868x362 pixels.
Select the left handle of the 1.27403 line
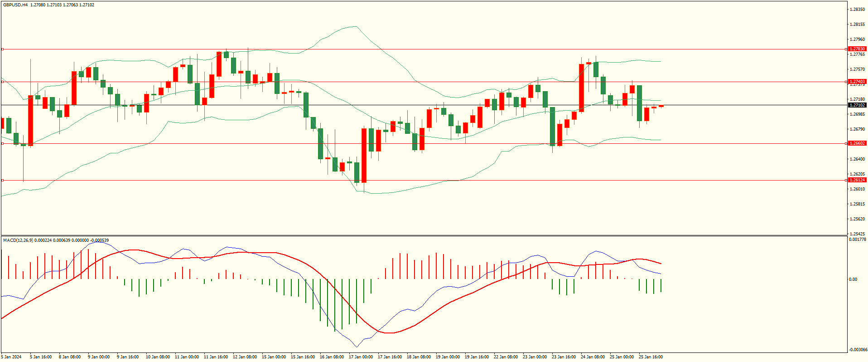pyautogui.click(x=2, y=82)
